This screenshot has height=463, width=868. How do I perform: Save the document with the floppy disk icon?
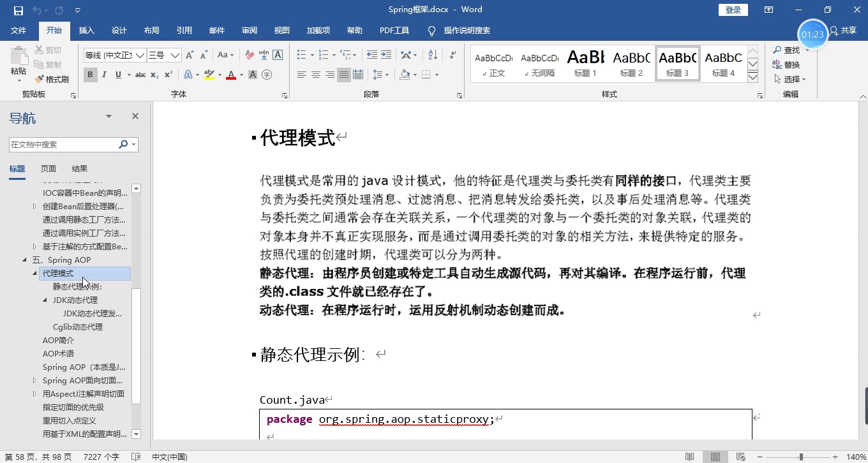pyautogui.click(x=18, y=10)
